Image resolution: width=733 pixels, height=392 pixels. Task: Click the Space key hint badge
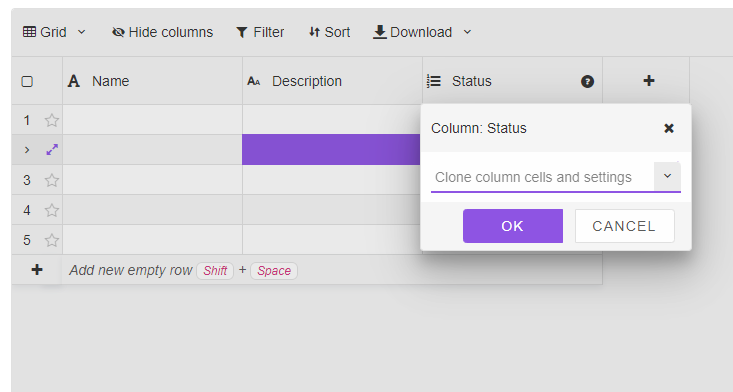(x=274, y=271)
